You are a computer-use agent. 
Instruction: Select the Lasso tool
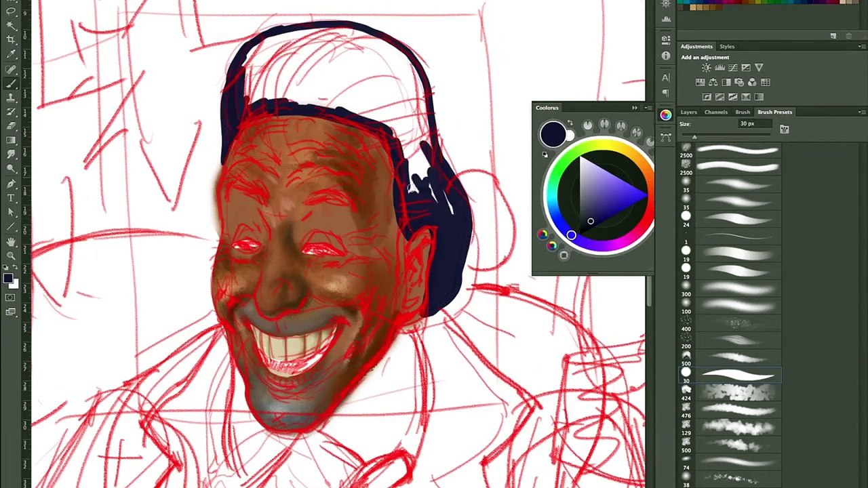coord(11,12)
